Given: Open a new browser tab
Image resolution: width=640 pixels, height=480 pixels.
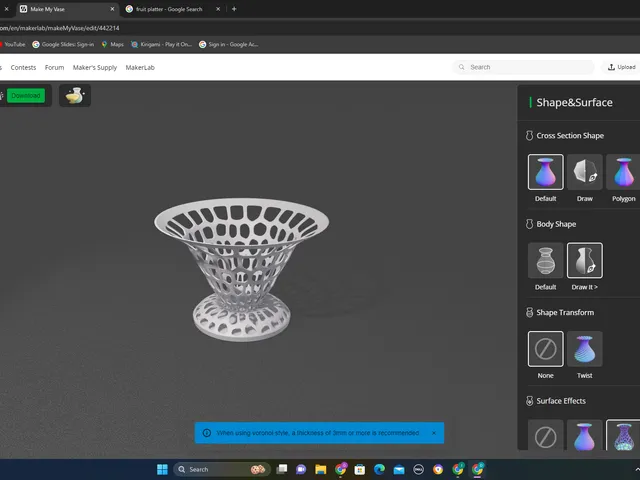Looking at the screenshot, I should pos(234,9).
